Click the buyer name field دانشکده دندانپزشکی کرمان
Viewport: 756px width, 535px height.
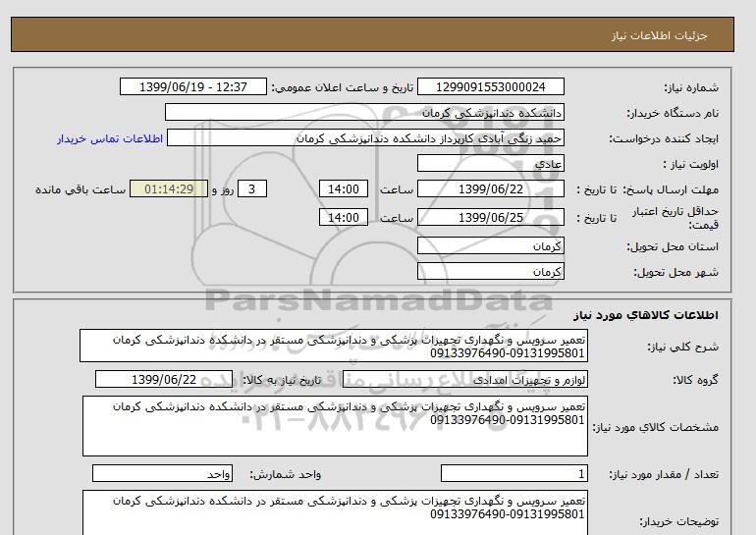pyautogui.click(x=364, y=112)
